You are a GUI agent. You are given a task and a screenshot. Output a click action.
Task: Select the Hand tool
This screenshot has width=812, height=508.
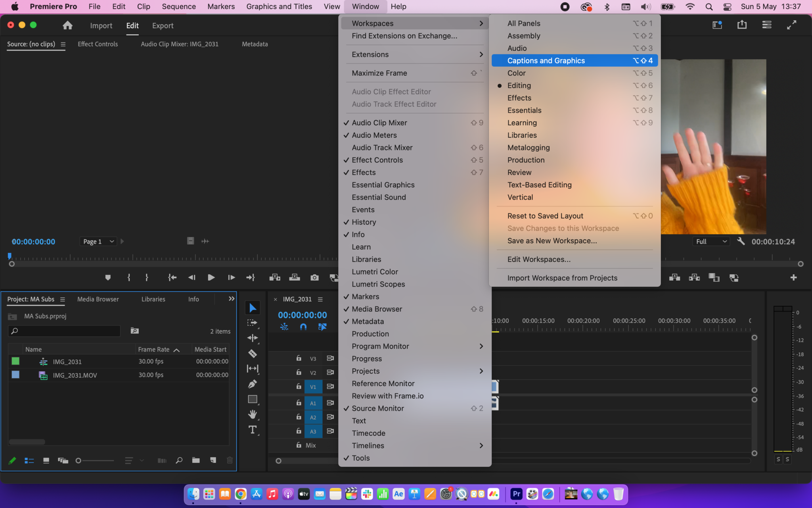[x=253, y=414]
